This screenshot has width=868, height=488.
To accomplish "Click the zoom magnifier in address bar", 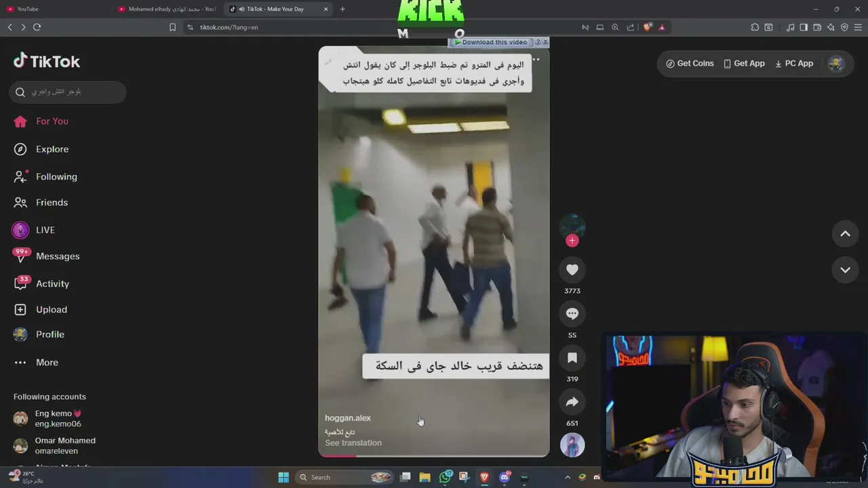I will coord(615,27).
